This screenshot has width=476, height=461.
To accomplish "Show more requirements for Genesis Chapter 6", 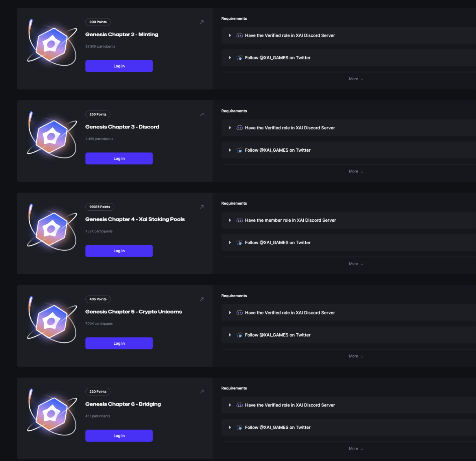I will coord(356,448).
